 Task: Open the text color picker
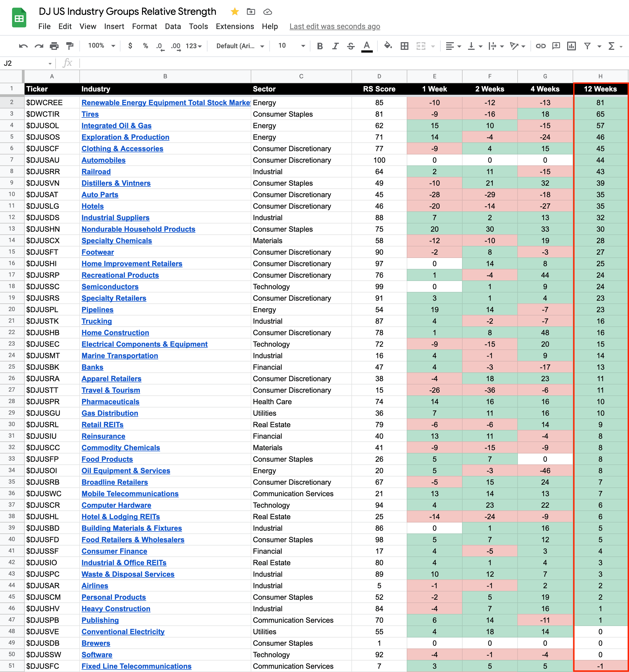(367, 46)
